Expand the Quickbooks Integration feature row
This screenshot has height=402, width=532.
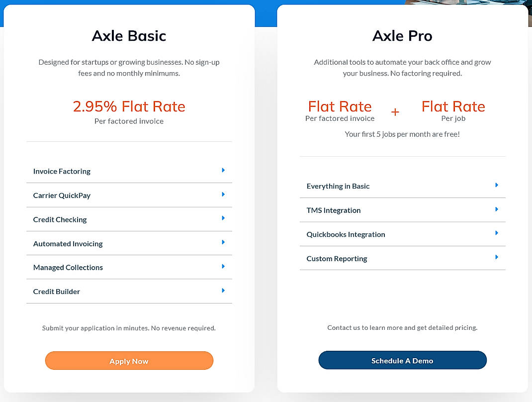(496, 233)
